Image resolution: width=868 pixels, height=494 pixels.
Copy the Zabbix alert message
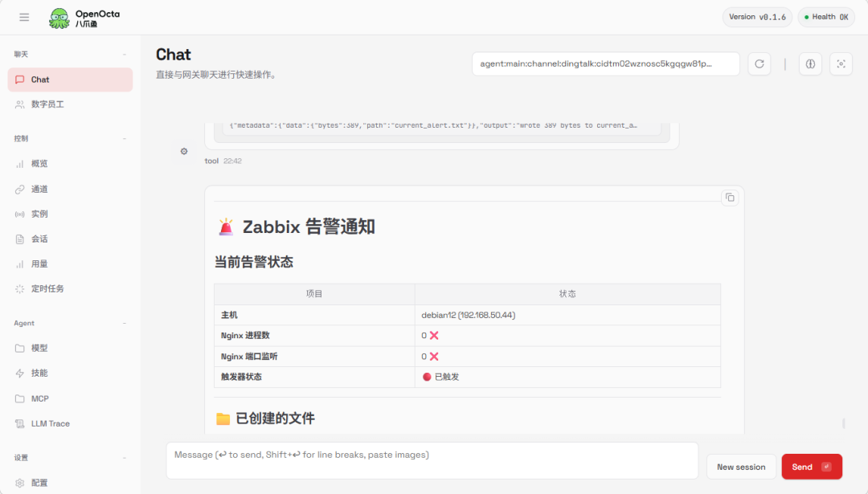point(730,198)
